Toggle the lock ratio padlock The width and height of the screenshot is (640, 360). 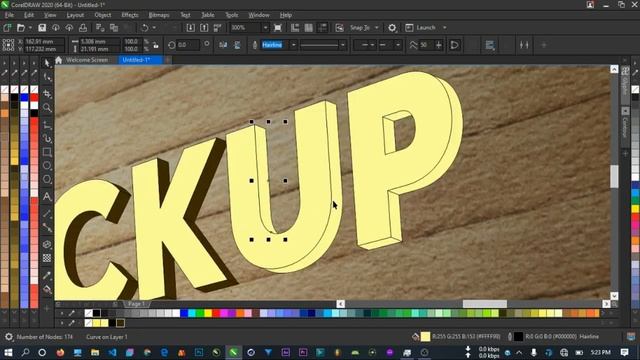point(156,45)
